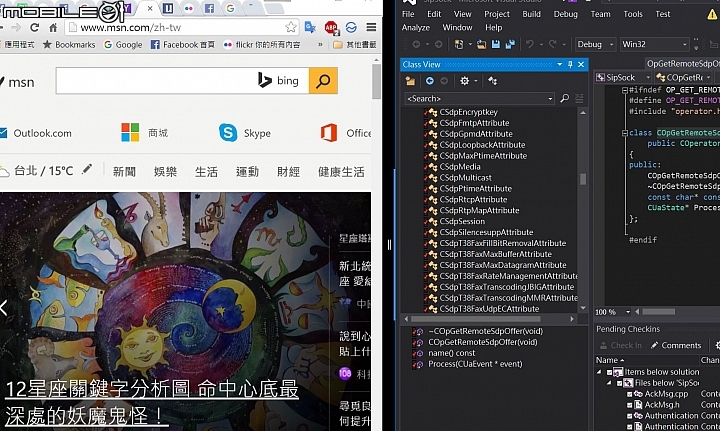Screen dimensions: 720x431
Task: Click the New Project toolbar icon
Action: coord(458,44)
